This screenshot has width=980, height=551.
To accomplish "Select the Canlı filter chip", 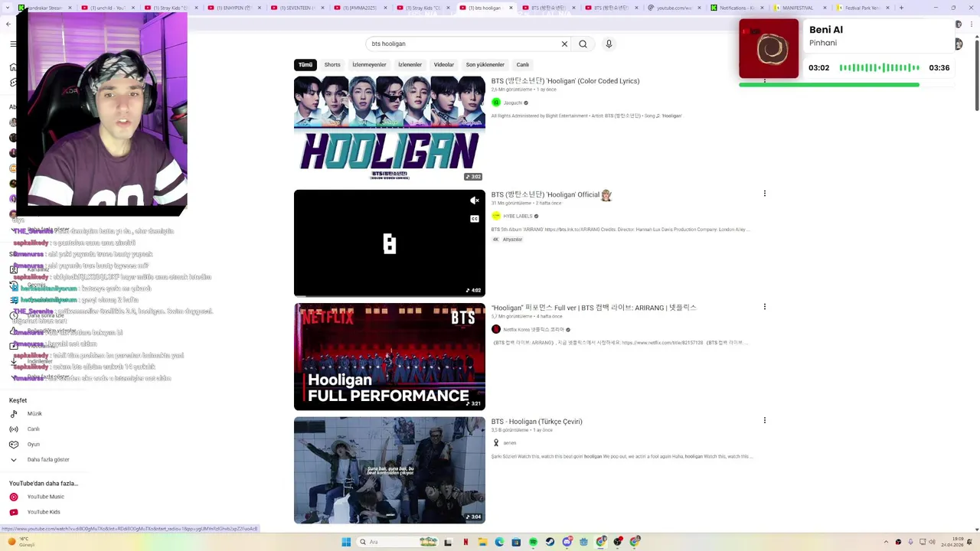I will (x=523, y=65).
